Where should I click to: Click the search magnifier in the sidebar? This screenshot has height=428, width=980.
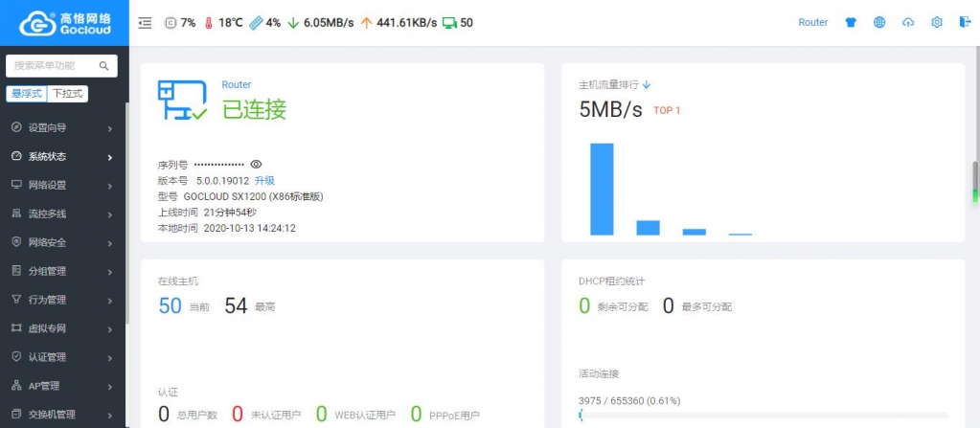pyautogui.click(x=104, y=66)
